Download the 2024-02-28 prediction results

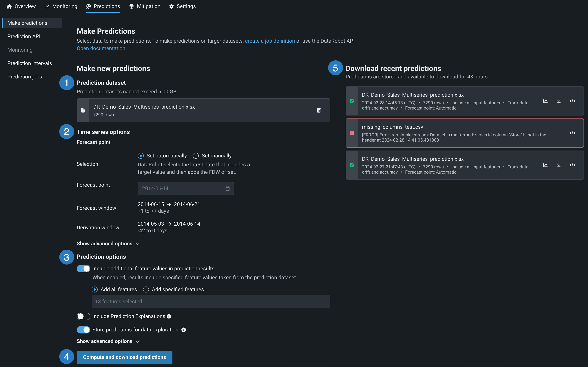coord(559,101)
